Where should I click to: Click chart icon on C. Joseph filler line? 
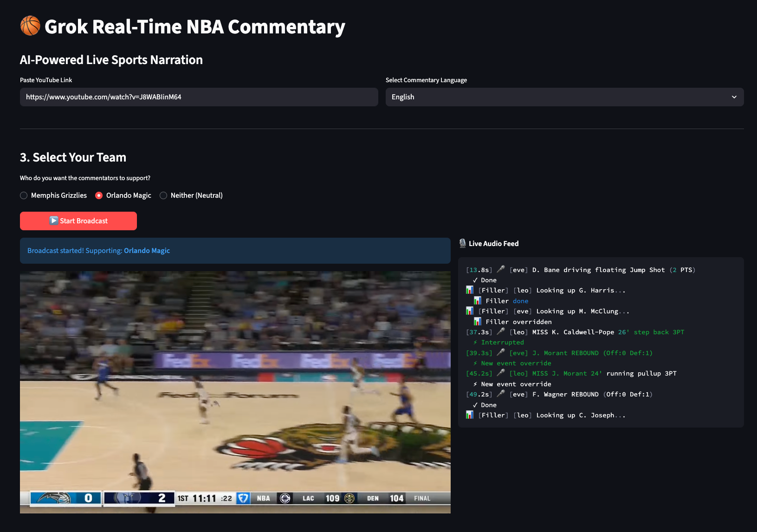pos(470,415)
